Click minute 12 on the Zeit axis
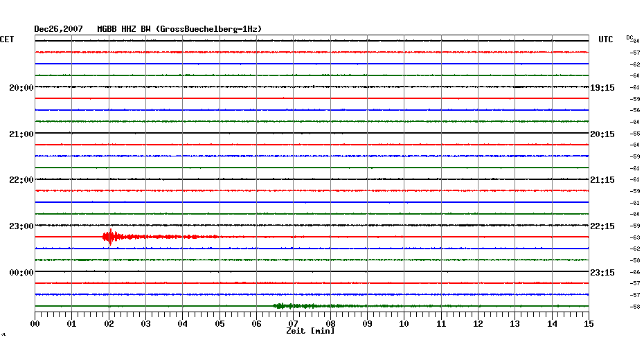 pos(478,324)
